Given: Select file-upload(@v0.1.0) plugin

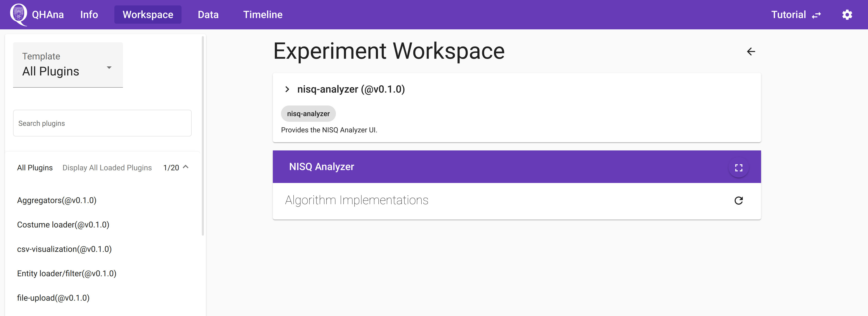Looking at the screenshot, I should click(x=53, y=298).
